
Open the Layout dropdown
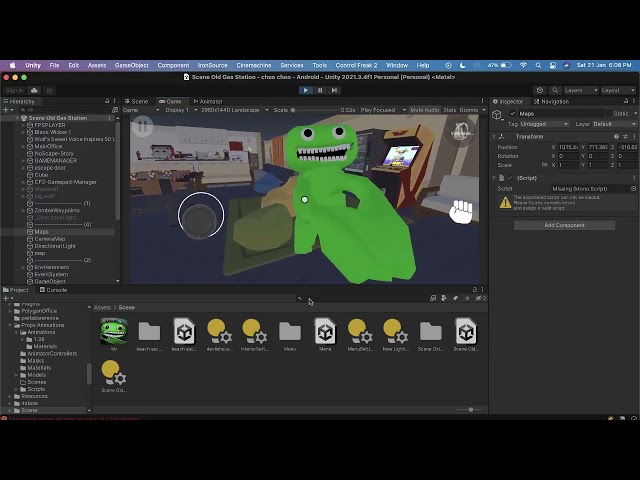618,90
